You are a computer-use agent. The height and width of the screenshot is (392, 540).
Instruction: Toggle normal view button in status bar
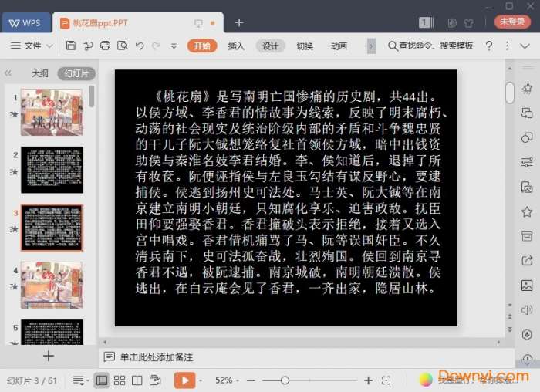(x=101, y=380)
